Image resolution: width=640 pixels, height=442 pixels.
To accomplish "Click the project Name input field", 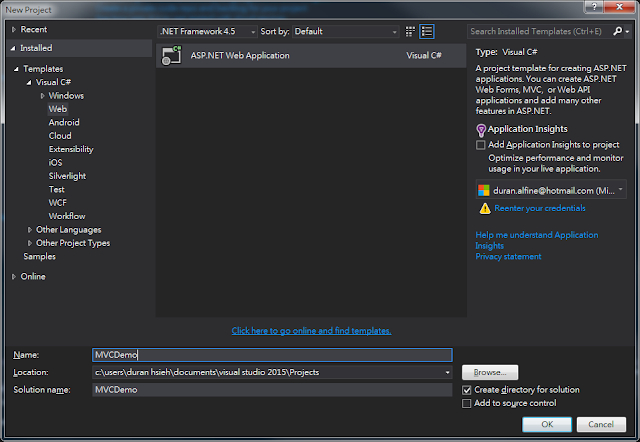I will coord(272,355).
